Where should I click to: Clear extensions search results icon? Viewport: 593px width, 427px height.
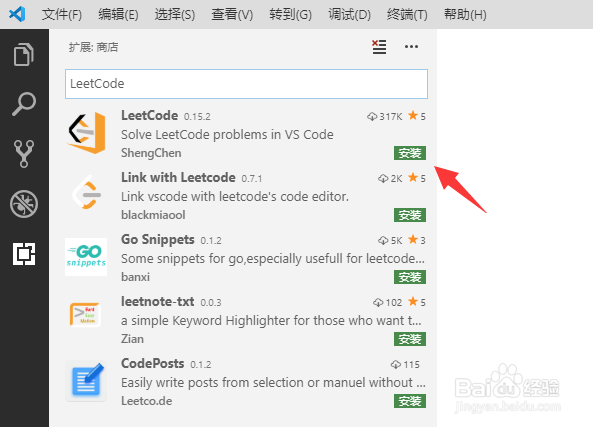coord(379,47)
